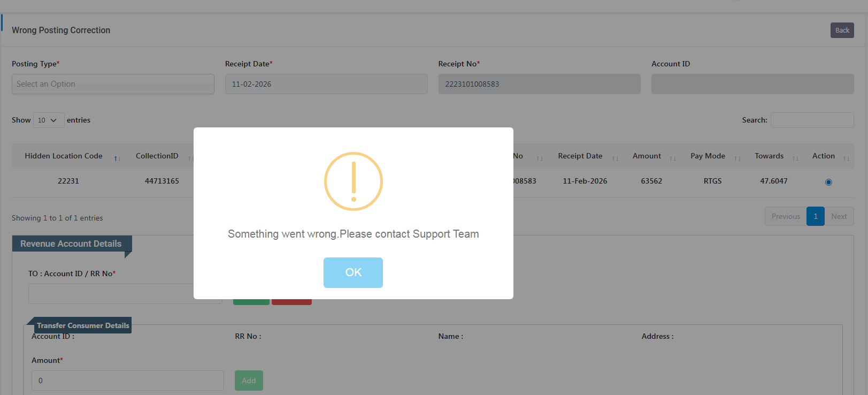Select the radio button in the Action column

click(828, 182)
